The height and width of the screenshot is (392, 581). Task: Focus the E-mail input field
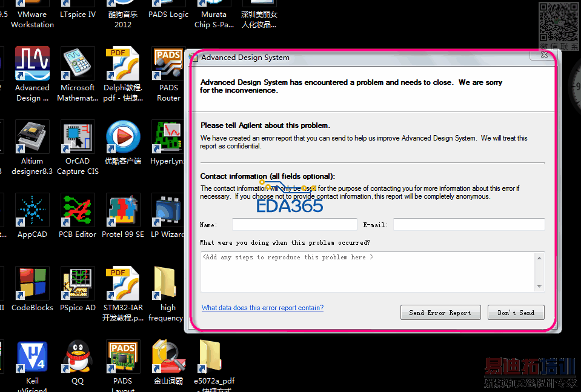(x=469, y=225)
